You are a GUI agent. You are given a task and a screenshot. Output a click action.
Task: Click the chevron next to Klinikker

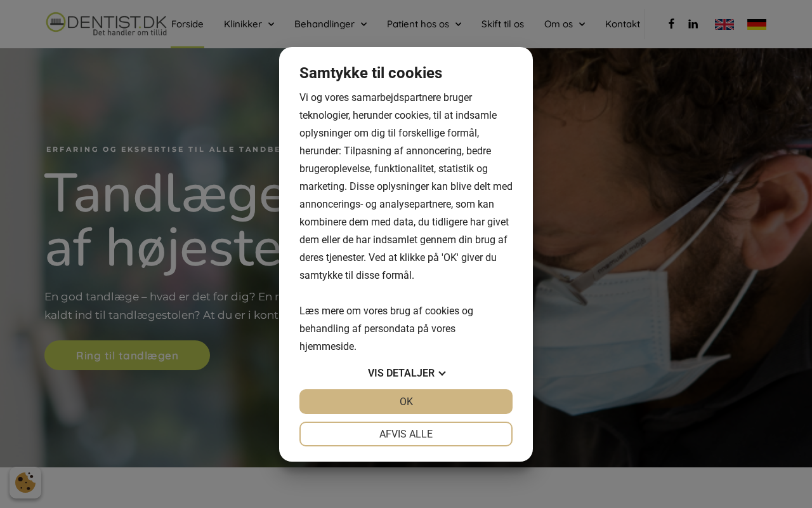pos(271,24)
